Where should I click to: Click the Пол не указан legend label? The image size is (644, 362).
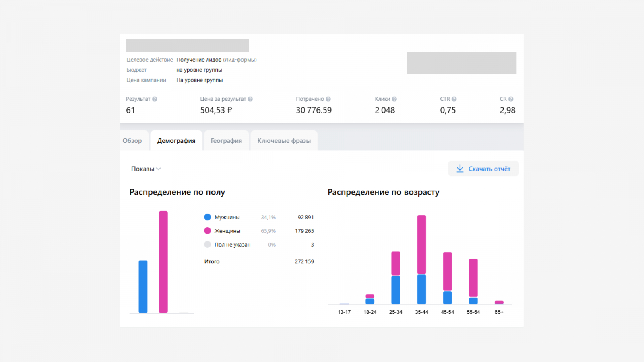pyautogui.click(x=233, y=245)
